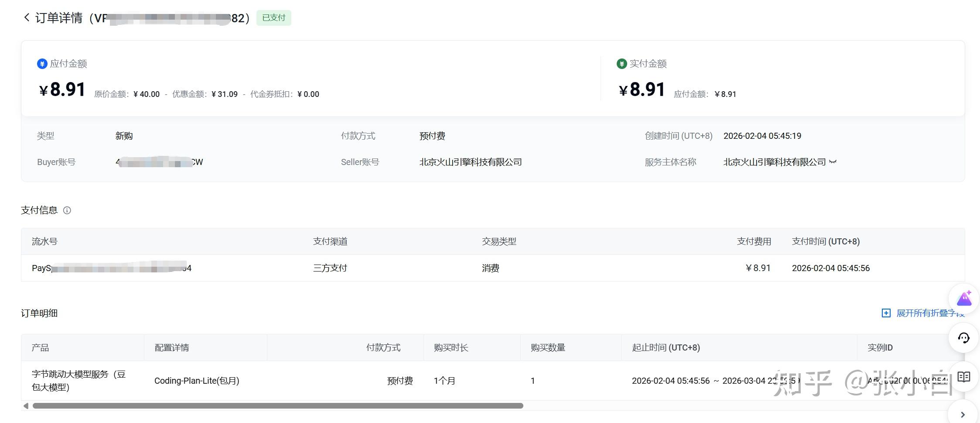The image size is (980, 423).
Task: Click the payment time 2026-02-04 05:45:56
Action: [831, 268]
